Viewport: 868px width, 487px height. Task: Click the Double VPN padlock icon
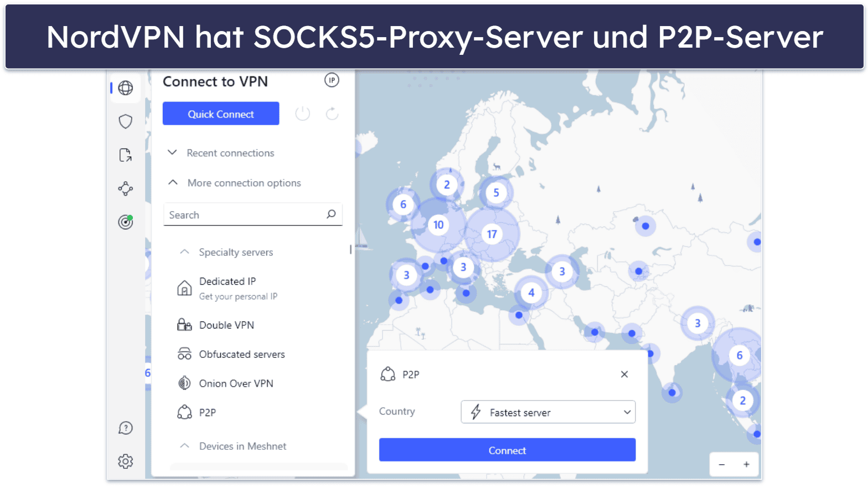click(184, 325)
